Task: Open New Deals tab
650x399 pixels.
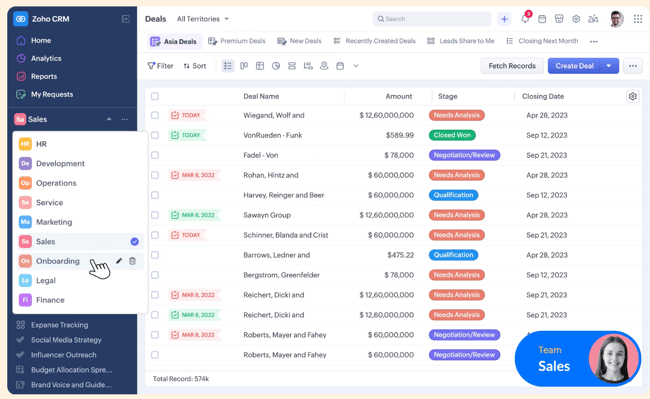Action: pyautogui.click(x=299, y=41)
